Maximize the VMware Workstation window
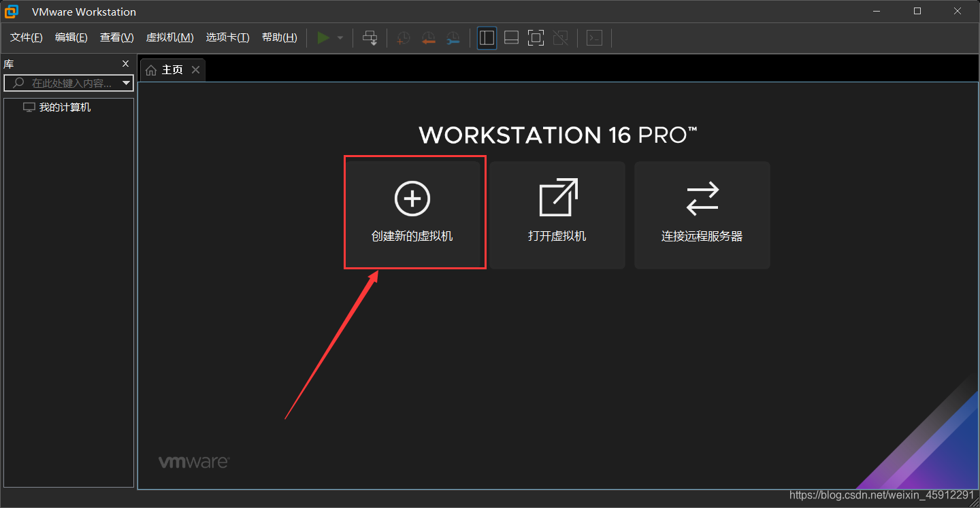Image resolution: width=980 pixels, height=508 pixels. click(917, 12)
